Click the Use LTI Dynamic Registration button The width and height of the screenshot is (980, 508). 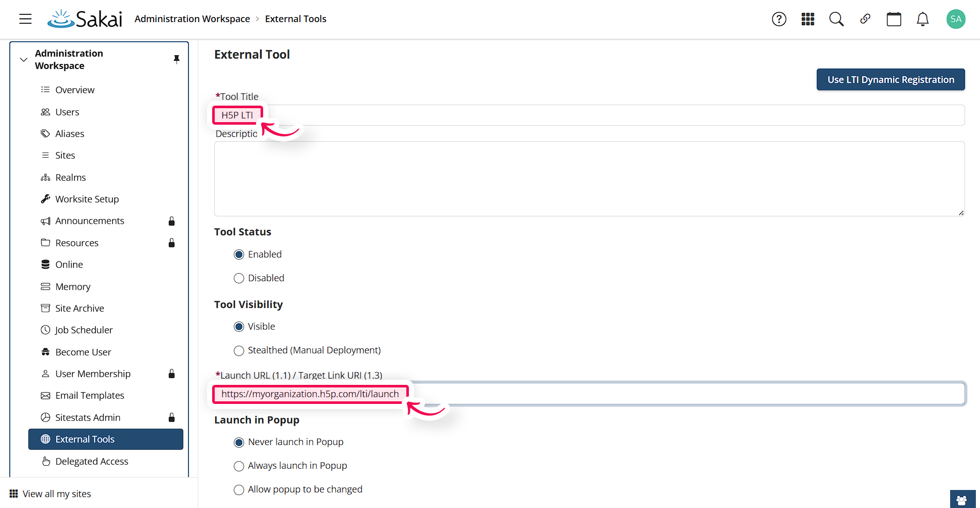(x=890, y=79)
